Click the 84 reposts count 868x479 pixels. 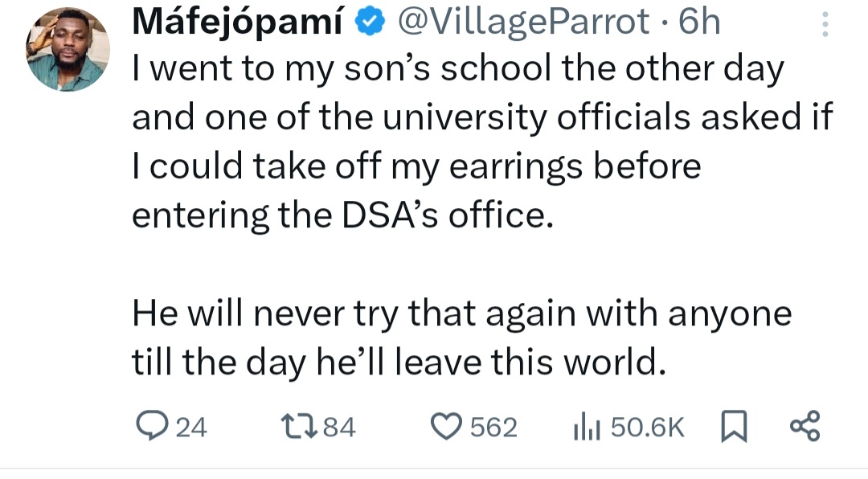click(338, 428)
